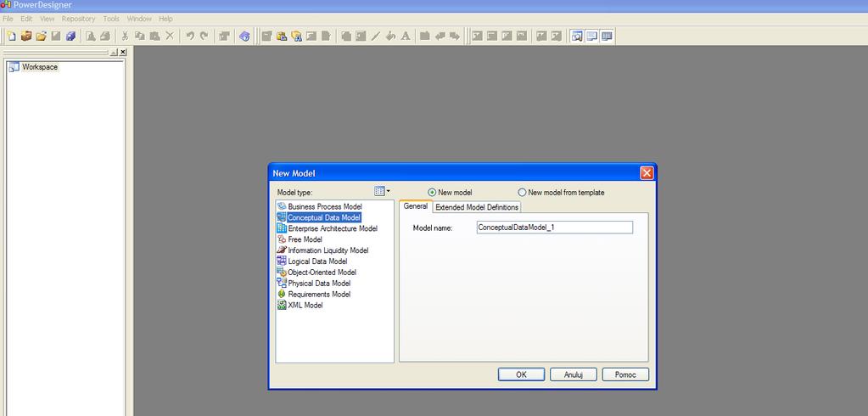Open the model type view mode dropdown
The height and width of the screenshot is (416, 868).
(x=382, y=191)
